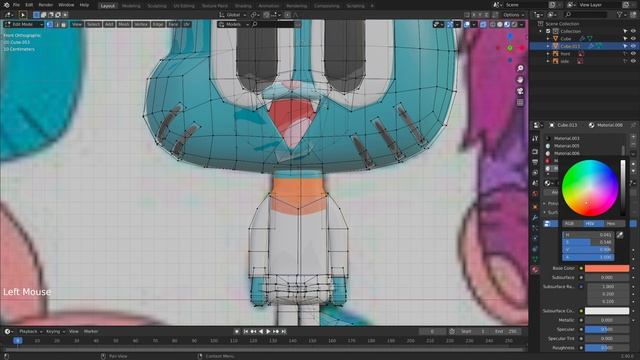Toggle viewport gizmos button
Screen dimensions: 640x360
tap(450, 24)
